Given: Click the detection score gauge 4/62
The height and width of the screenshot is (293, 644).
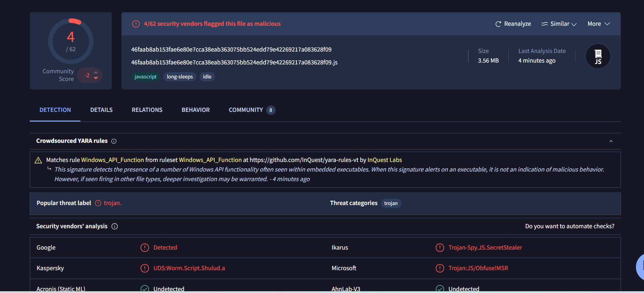Looking at the screenshot, I should 71,41.
